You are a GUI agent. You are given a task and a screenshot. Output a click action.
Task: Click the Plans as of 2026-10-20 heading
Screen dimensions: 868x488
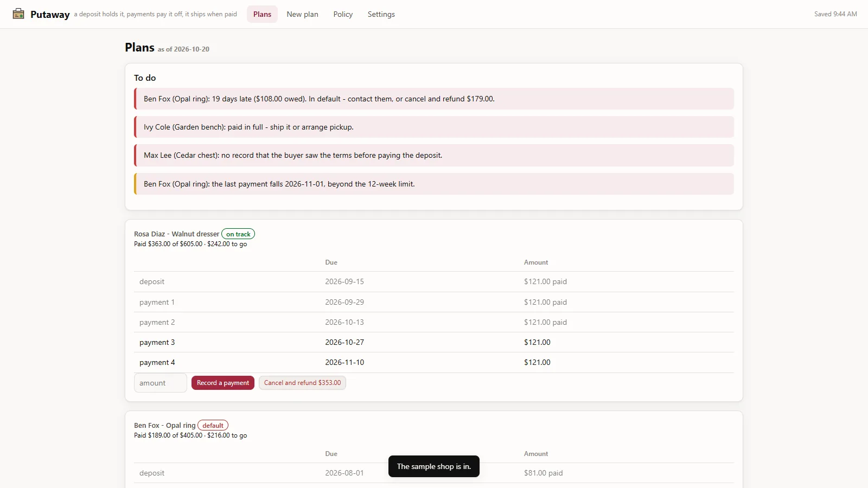(167, 48)
